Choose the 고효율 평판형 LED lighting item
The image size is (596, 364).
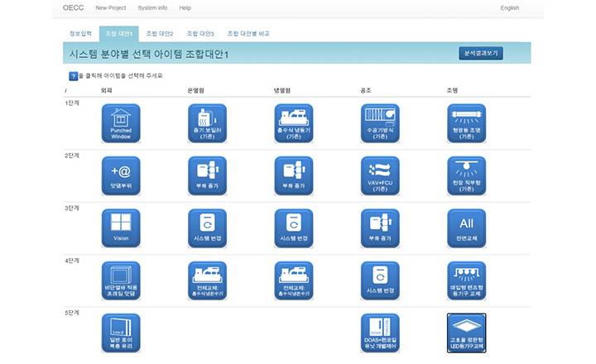click(x=466, y=333)
